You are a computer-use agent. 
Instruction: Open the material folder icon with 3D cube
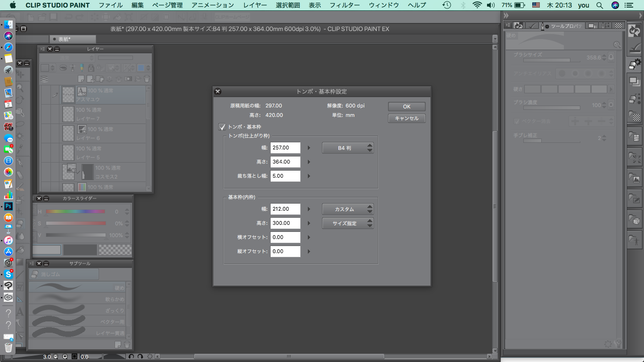click(635, 219)
